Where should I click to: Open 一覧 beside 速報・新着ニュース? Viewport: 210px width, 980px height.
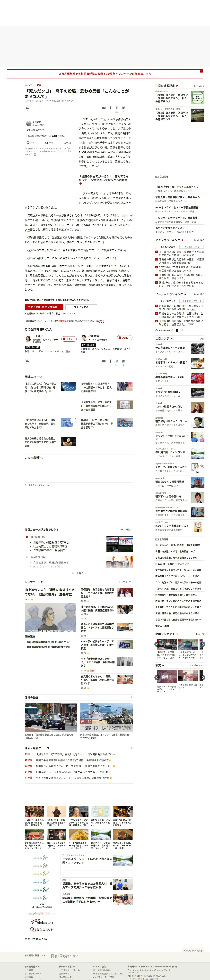point(130,748)
